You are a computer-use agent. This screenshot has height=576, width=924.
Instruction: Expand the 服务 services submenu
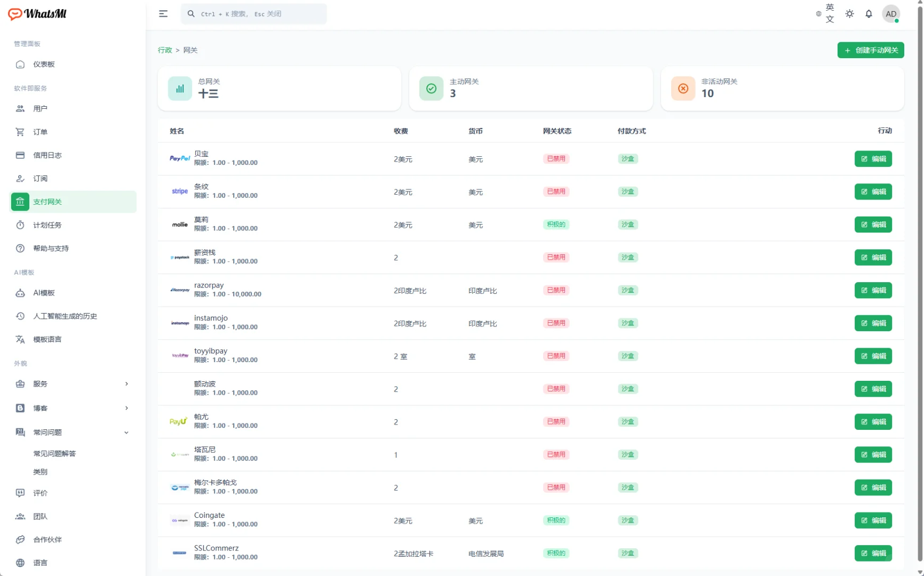click(73, 384)
